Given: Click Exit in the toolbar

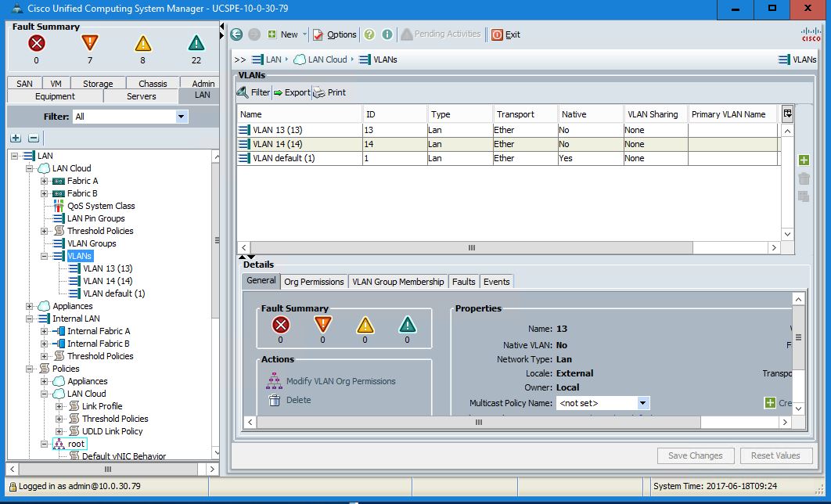Looking at the screenshot, I should (x=506, y=34).
